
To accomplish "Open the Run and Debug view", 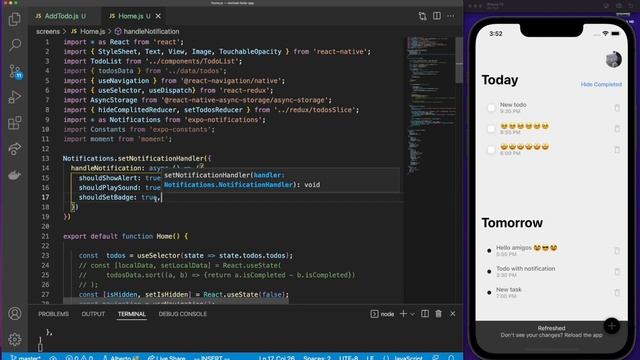I will (15, 97).
